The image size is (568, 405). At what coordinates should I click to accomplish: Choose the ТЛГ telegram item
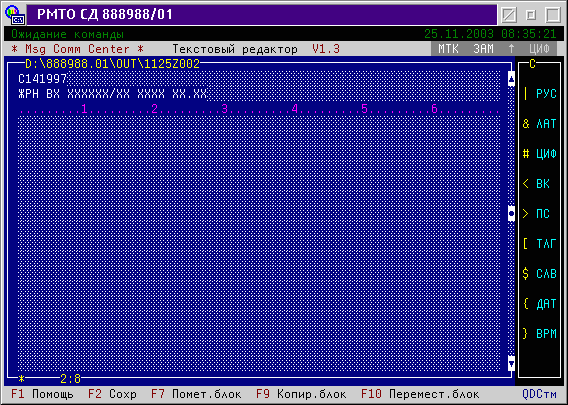(x=540, y=244)
